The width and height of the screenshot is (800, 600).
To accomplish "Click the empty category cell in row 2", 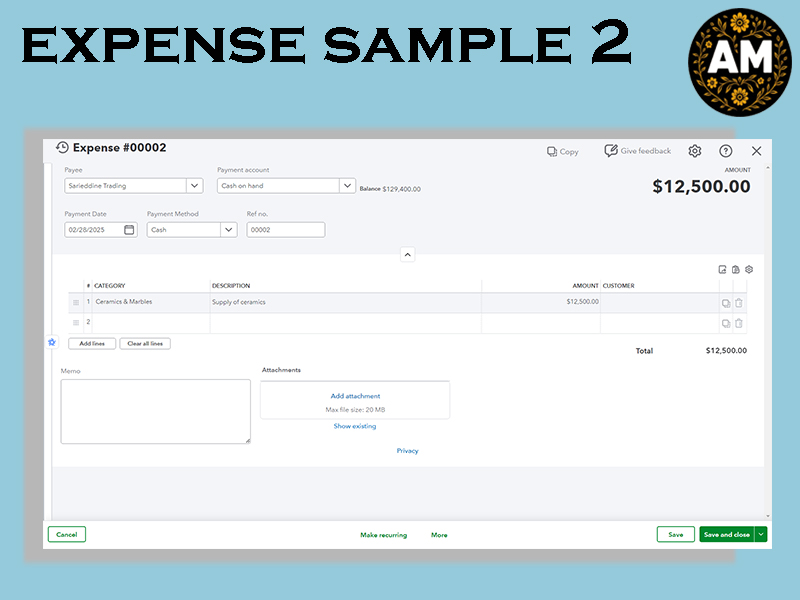I will point(151,322).
